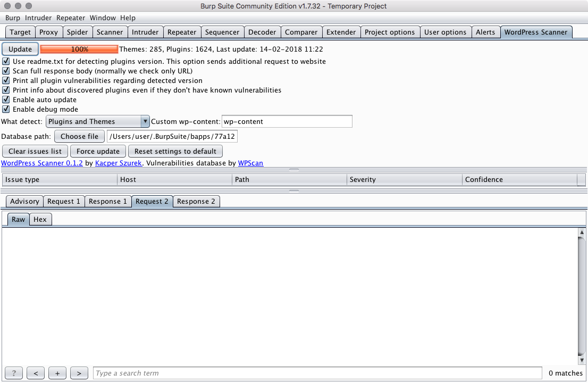Toggle Print all plugin vulnerabilities option
This screenshot has height=383, width=588.
click(6, 80)
